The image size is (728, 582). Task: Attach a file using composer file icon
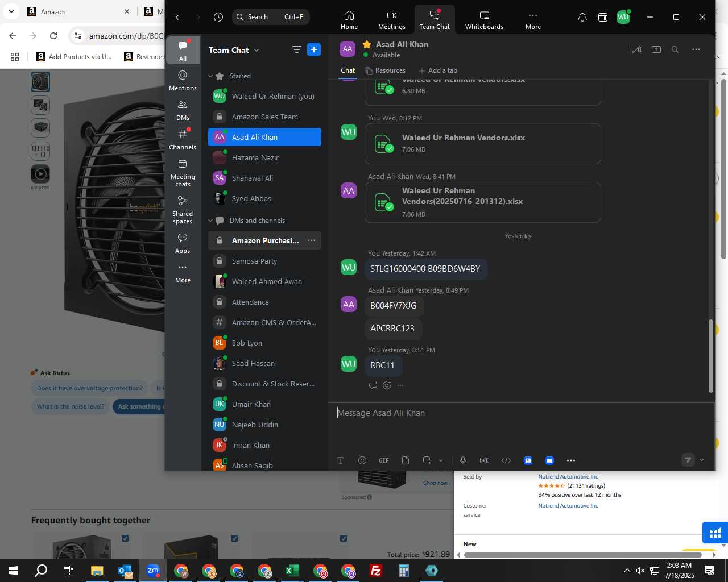click(406, 460)
